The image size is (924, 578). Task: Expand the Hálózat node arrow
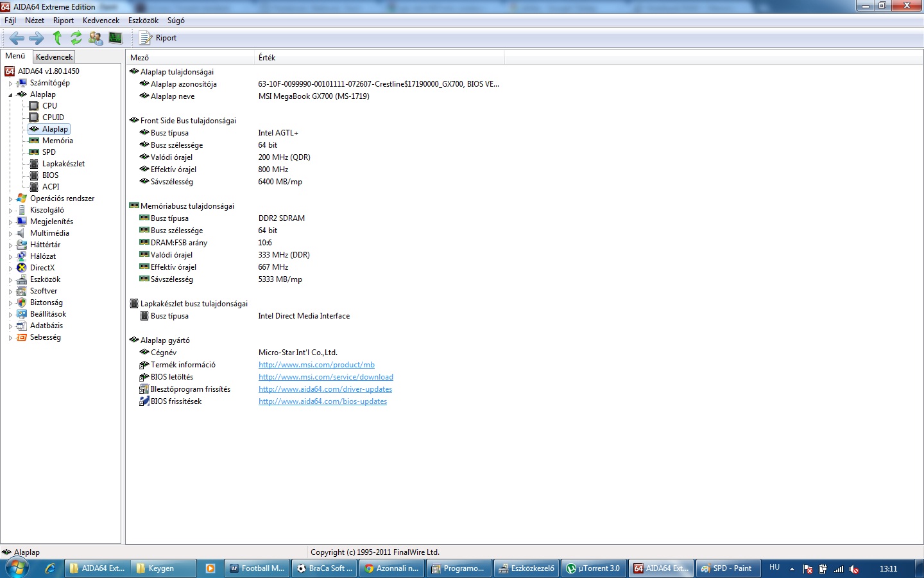click(10, 257)
